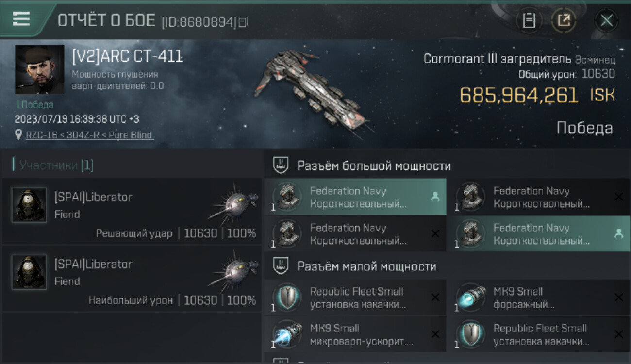Image resolution: width=631 pixels, height=364 pixels.
Task: Select the first highlighted Federation Navy module
Action: [x=355, y=197]
